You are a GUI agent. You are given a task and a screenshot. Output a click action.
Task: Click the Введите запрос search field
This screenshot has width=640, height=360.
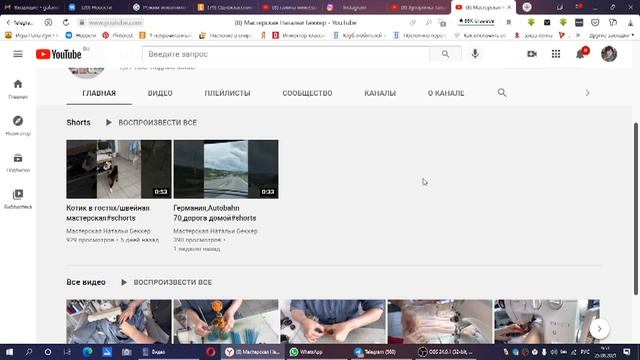pyautogui.click(x=286, y=54)
